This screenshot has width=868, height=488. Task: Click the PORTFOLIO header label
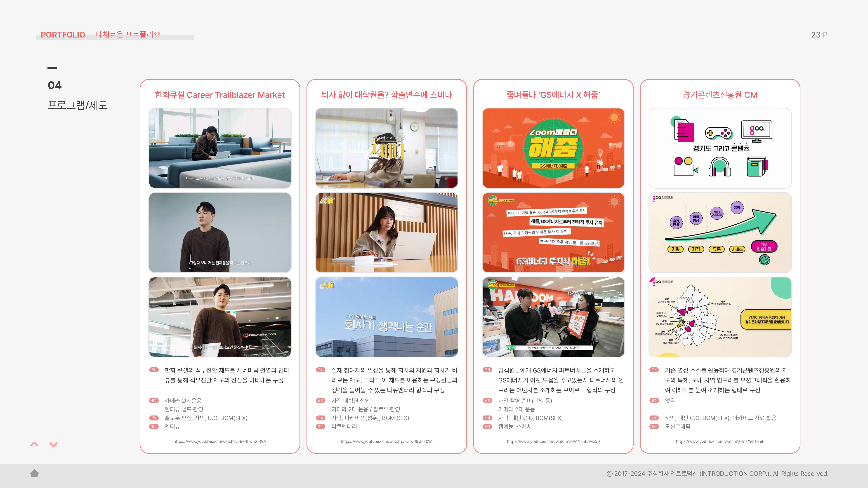coord(63,35)
